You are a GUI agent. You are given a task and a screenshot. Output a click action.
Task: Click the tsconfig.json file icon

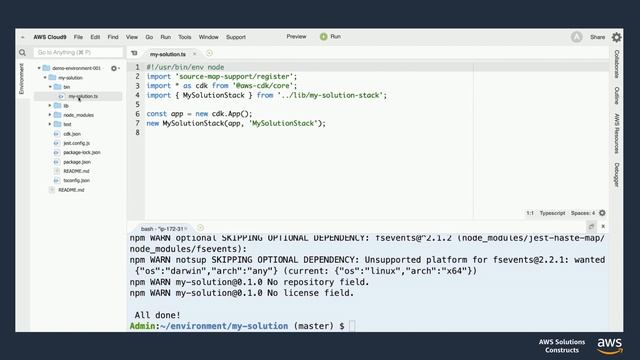(57, 180)
